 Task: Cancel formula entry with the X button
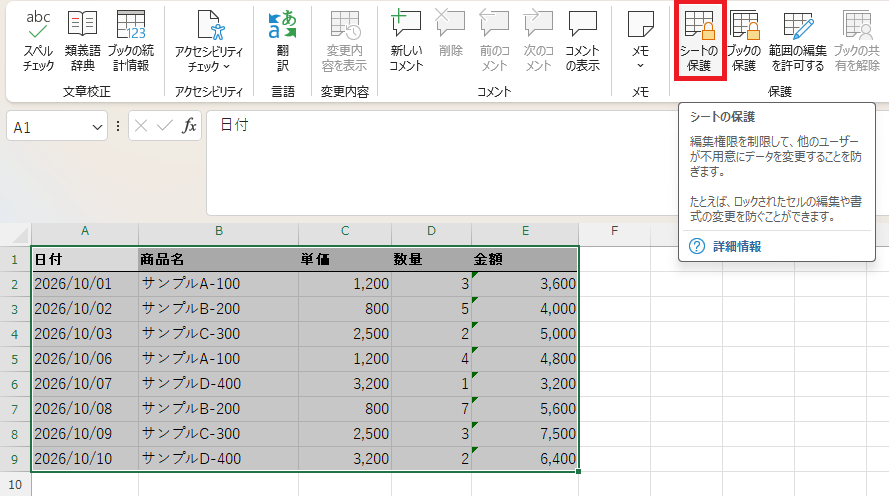point(141,126)
